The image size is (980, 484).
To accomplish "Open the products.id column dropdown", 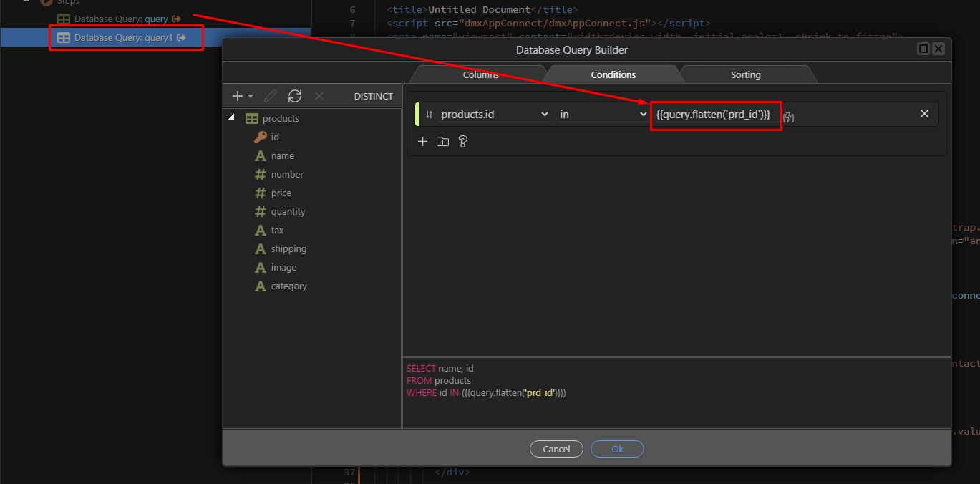I will click(494, 115).
